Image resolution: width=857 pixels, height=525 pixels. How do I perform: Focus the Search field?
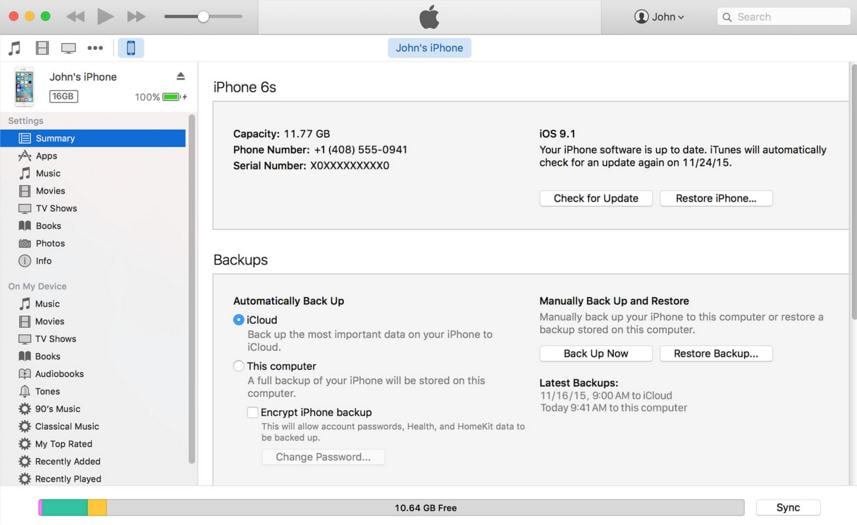pos(783,17)
